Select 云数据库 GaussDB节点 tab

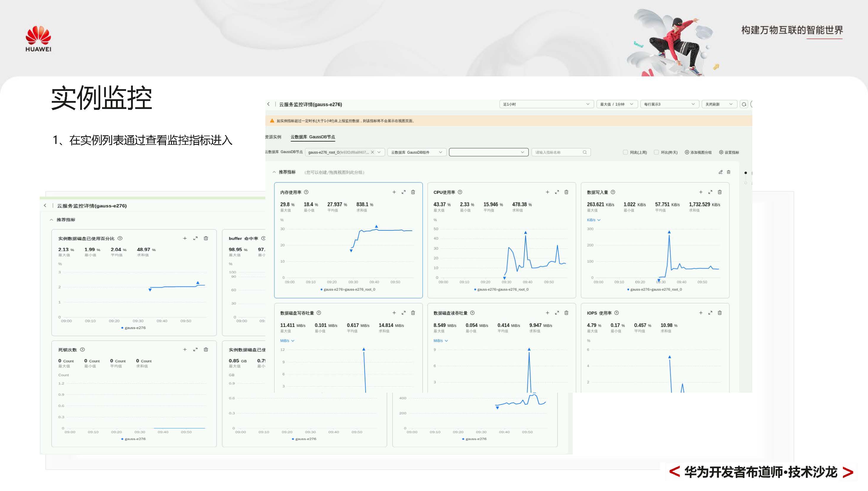pyautogui.click(x=313, y=137)
